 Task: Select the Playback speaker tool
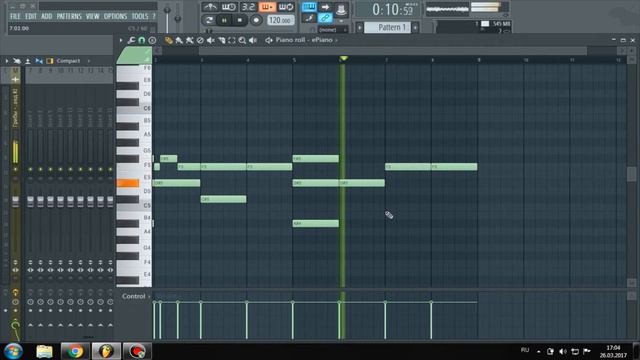[253, 40]
